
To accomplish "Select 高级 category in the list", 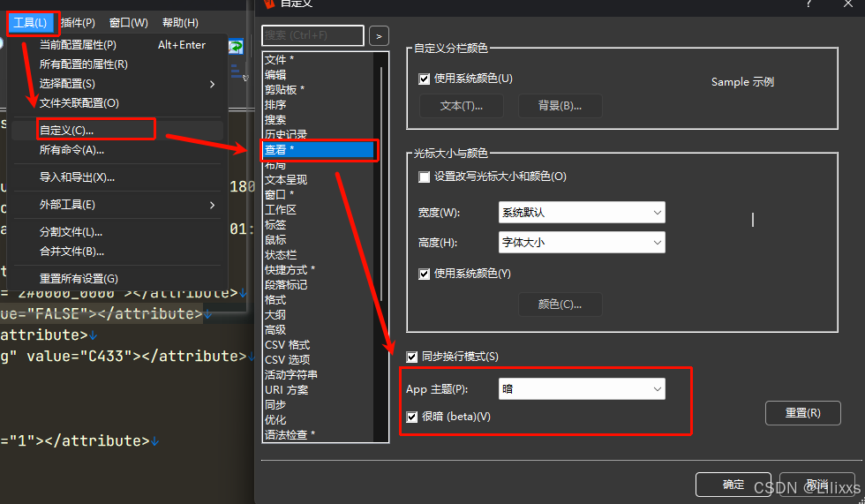I will point(319,330).
